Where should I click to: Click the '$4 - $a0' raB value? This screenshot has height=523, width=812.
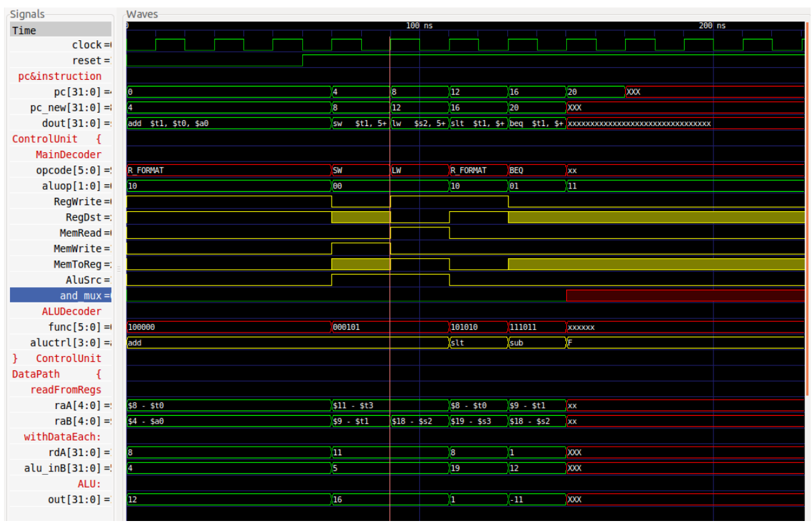point(145,421)
